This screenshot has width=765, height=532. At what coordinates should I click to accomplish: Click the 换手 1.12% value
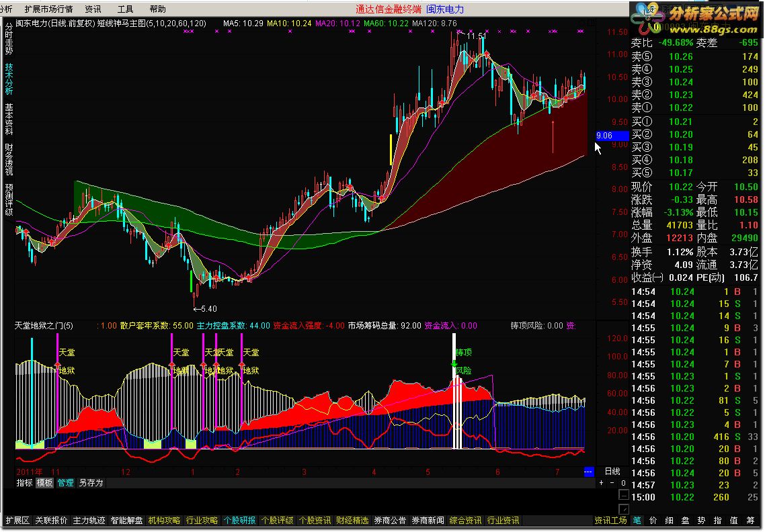tap(680, 252)
